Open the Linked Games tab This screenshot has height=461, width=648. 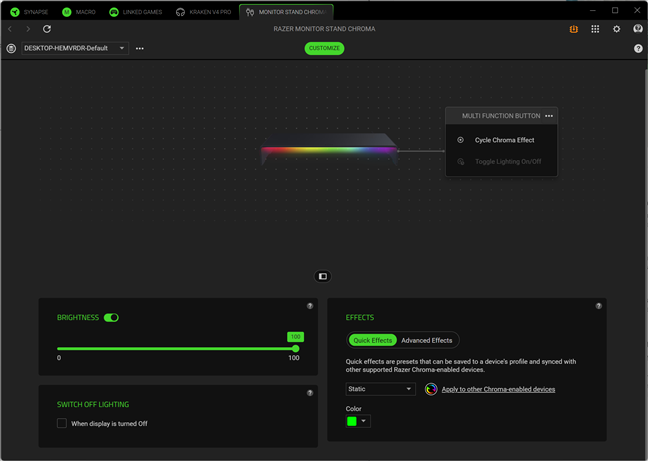(x=135, y=12)
